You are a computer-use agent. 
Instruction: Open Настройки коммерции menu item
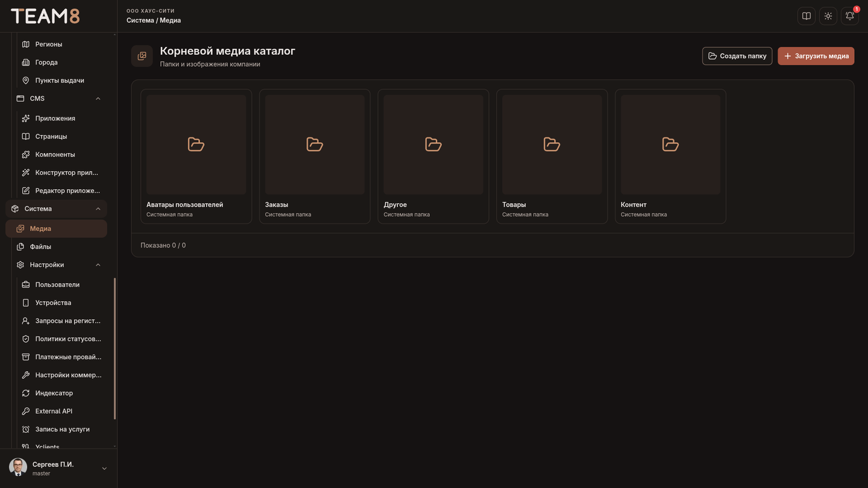coord(62,375)
